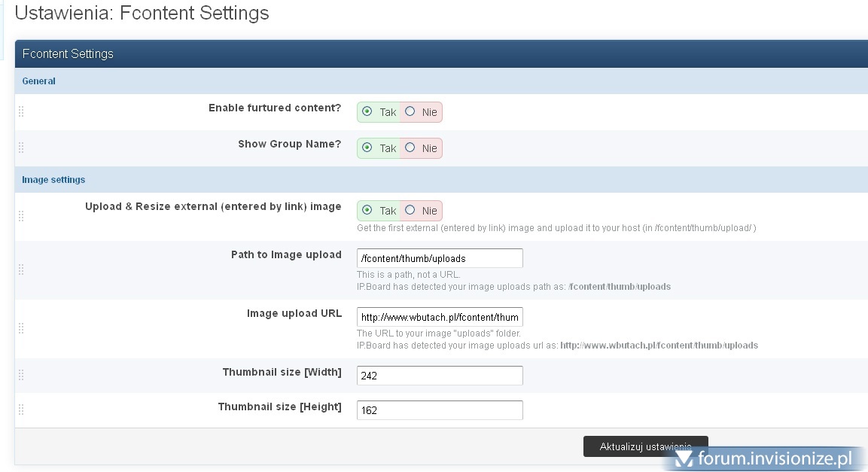This screenshot has height=472, width=868.
Task: Choose Tak for Show Group Name
Action: [x=367, y=148]
